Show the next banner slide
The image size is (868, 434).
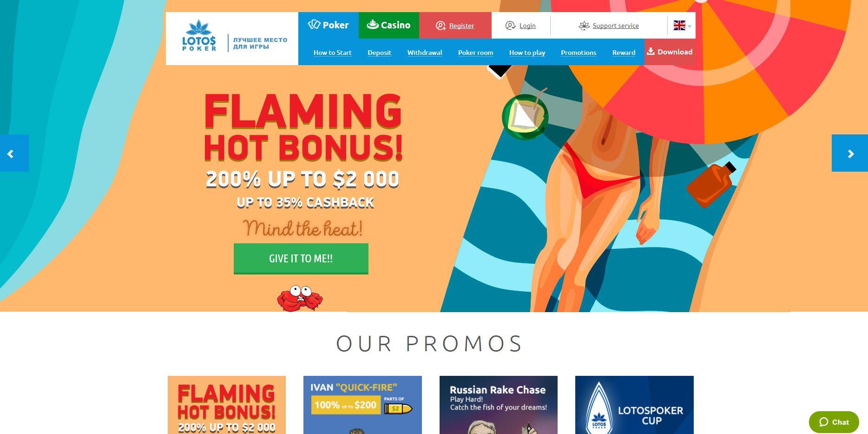coord(850,153)
